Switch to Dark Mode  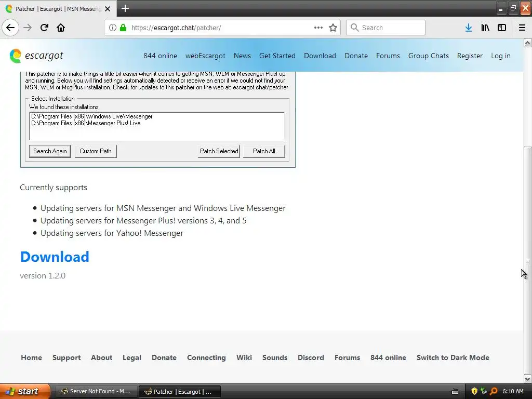[x=453, y=357]
